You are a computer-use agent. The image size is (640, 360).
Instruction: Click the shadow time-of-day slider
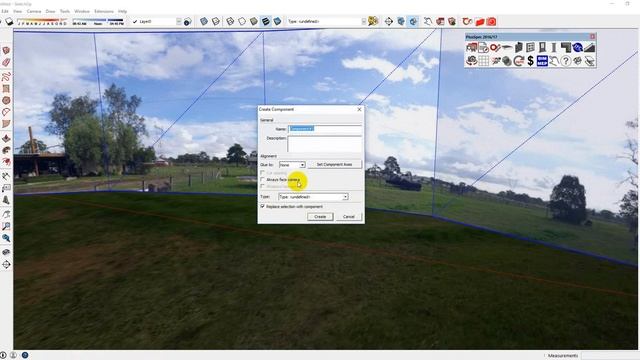click(98, 21)
